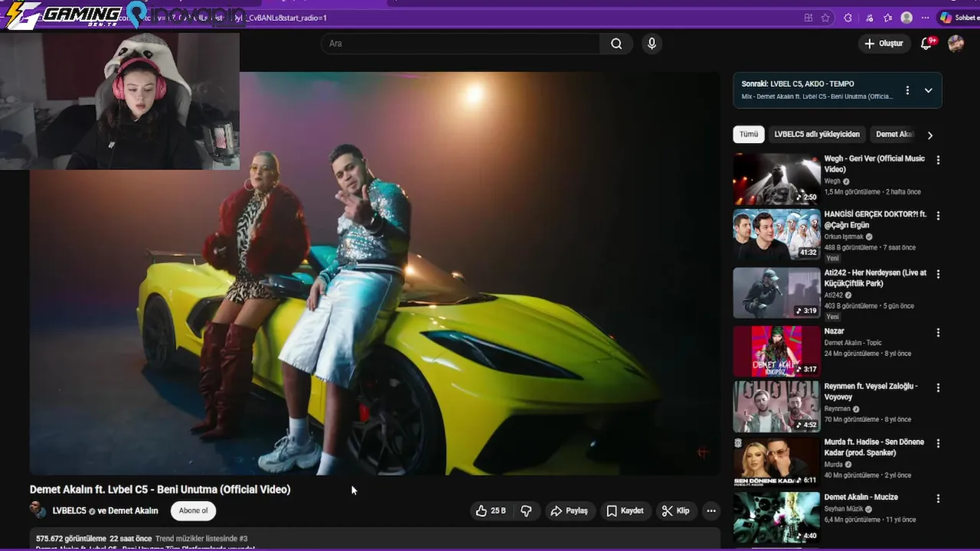Save video with Kaydet button
Screen dimensions: 980x551
point(625,510)
